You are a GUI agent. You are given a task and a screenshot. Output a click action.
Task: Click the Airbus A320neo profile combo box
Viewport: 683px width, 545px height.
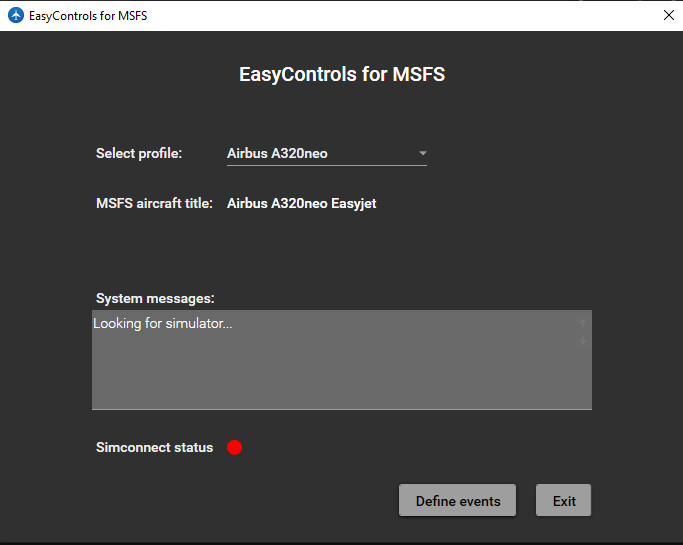coord(327,153)
